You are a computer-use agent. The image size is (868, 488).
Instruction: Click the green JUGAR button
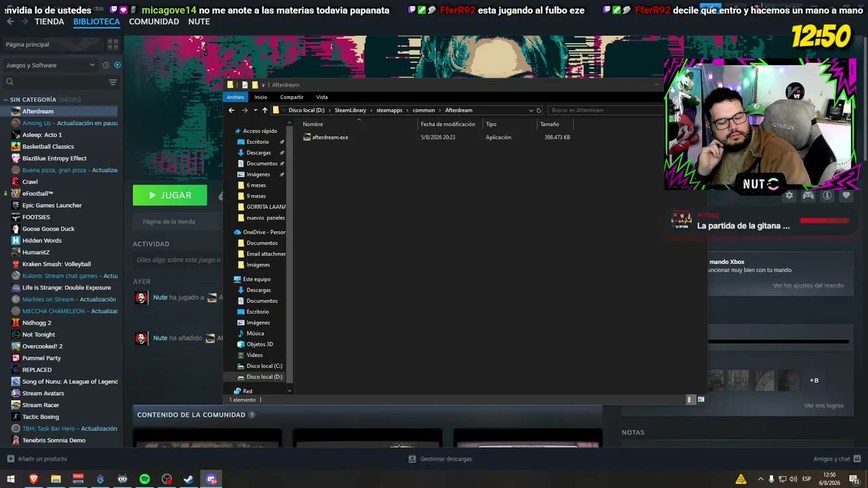click(x=170, y=195)
